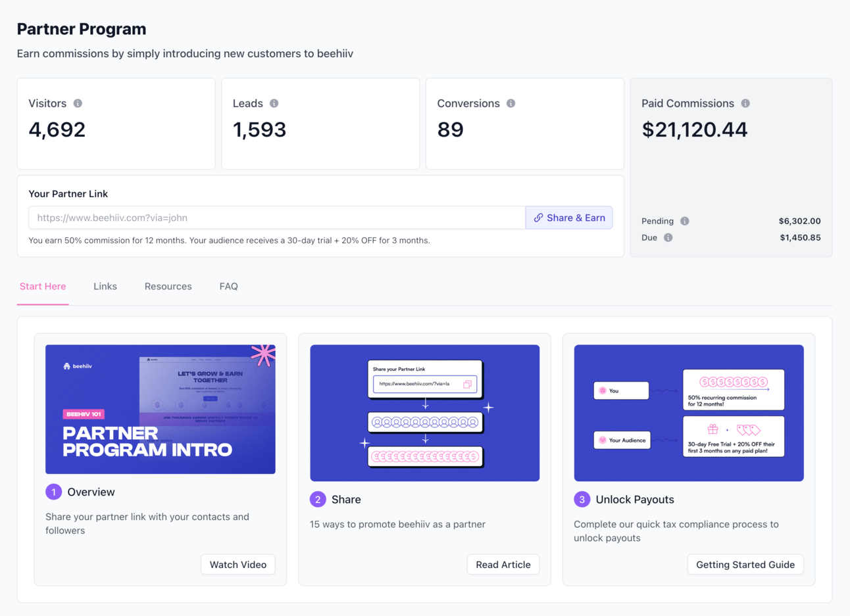This screenshot has width=850, height=616.
Task: Click the Partner Program page heading
Action: point(82,29)
